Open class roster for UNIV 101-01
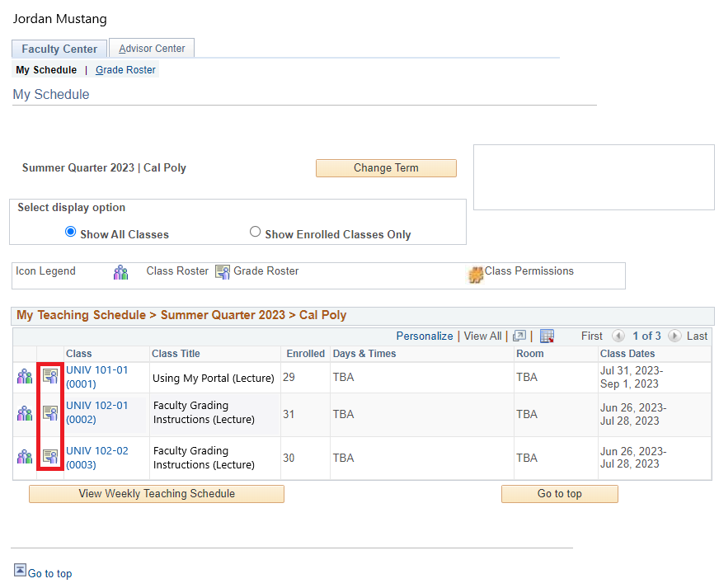This screenshot has width=719, height=588. 25,377
